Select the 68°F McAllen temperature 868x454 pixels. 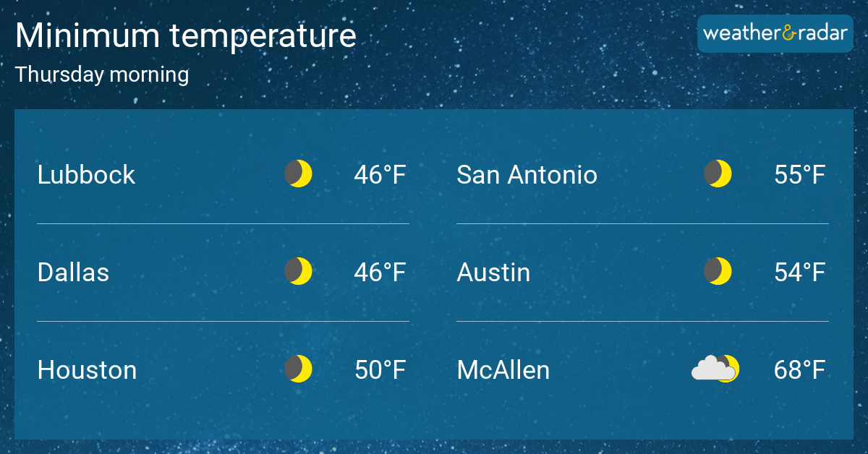click(x=799, y=370)
